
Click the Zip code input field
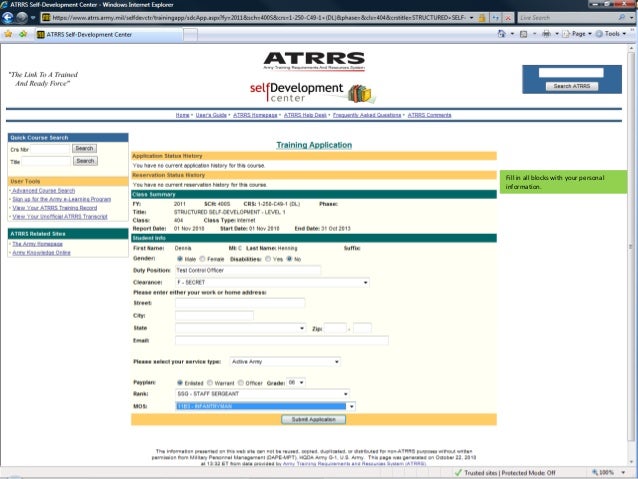[x=335, y=328]
